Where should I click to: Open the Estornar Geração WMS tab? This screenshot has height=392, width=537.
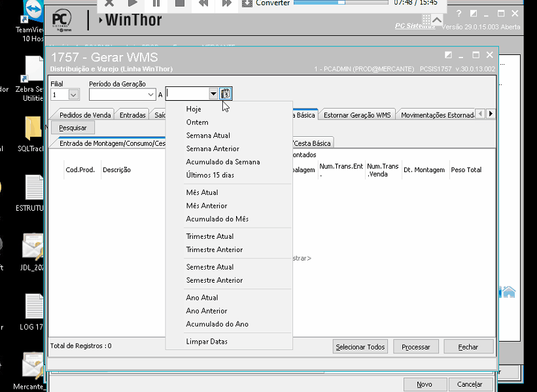pos(357,115)
